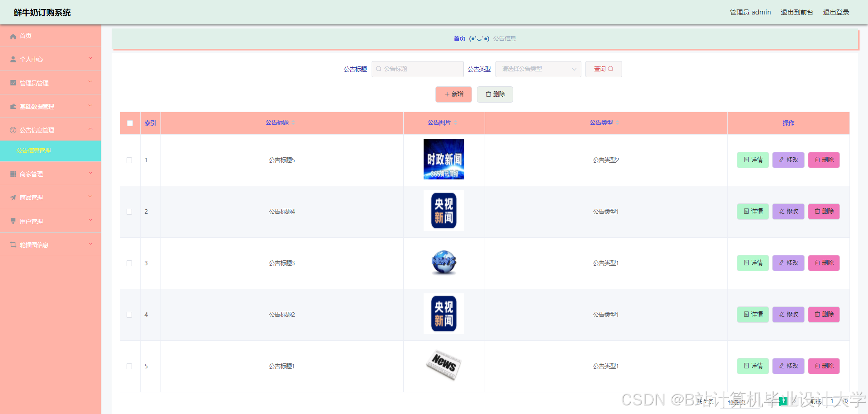
Task: Open the 央视新闻 thumbnail of 公告标题4
Action: 444,211
